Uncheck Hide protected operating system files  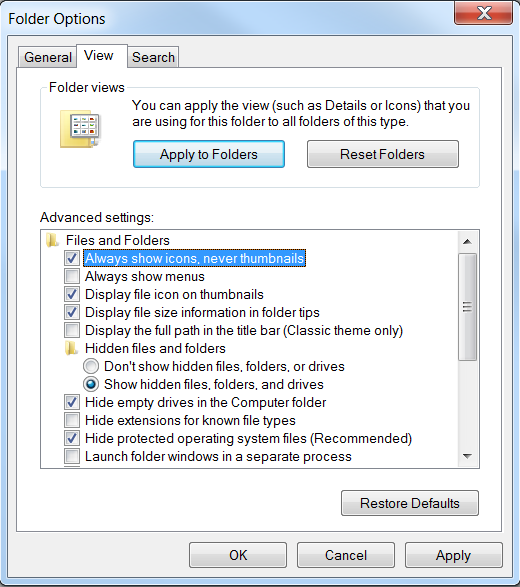click(72, 438)
